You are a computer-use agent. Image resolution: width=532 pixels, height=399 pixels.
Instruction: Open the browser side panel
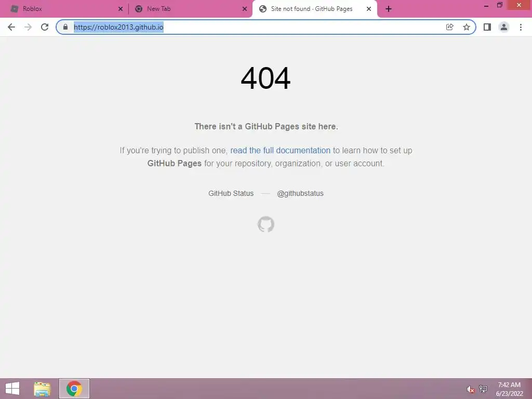487,27
